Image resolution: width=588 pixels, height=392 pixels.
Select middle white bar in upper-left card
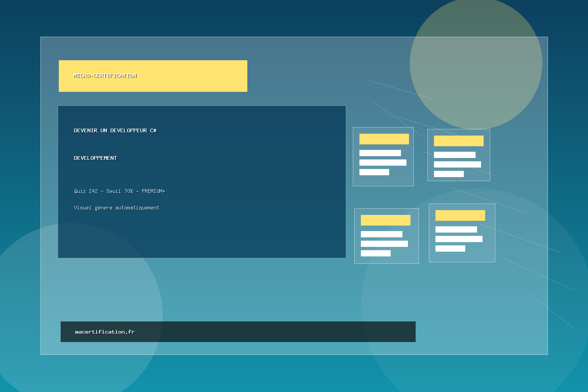coord(383,162)
